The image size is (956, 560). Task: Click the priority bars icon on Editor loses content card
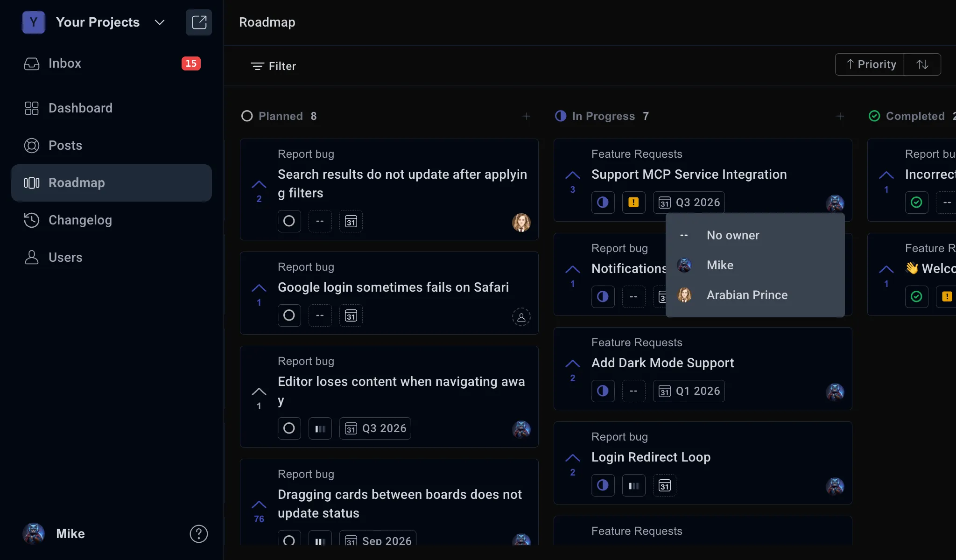[320, 428]
